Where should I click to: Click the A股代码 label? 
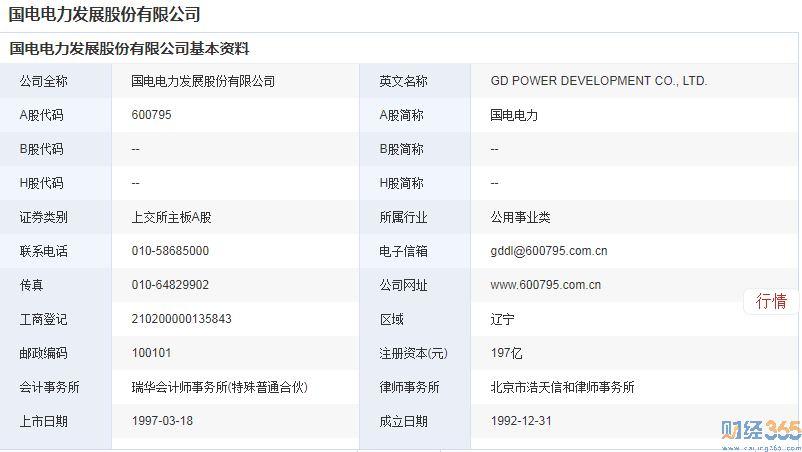click(x=41, y=115)
